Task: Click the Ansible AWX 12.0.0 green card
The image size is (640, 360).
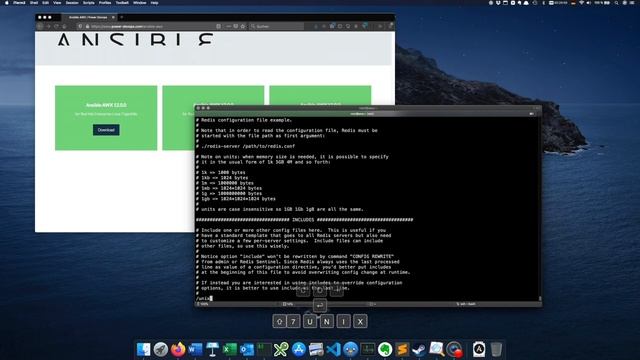Action: tap(106, 118)
